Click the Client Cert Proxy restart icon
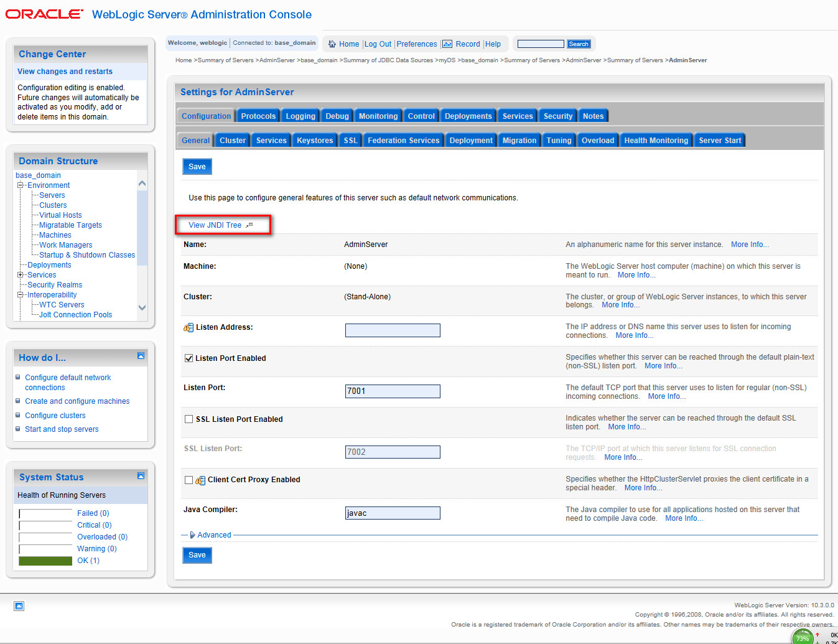838x644 pixels. tap(200, 480)
